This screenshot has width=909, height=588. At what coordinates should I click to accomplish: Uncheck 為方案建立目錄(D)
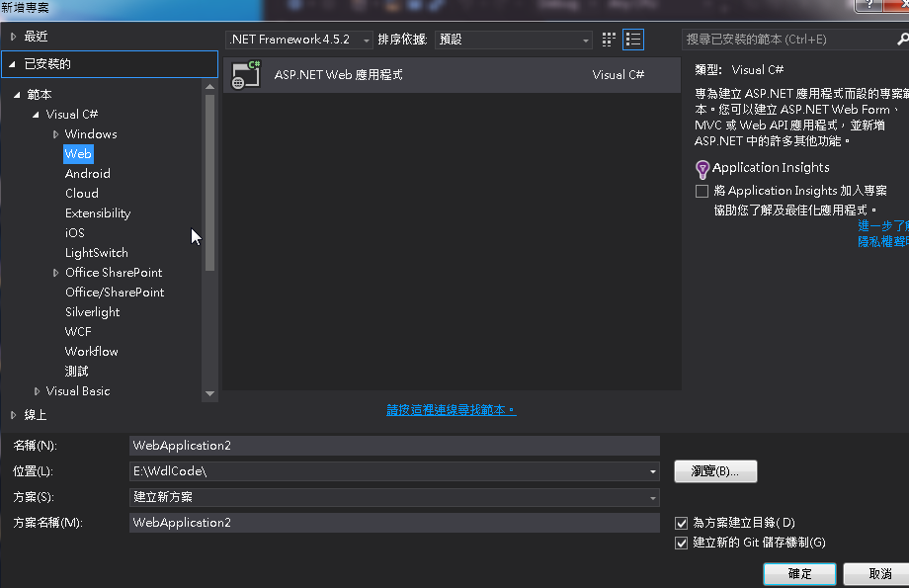tap(681, 522)
